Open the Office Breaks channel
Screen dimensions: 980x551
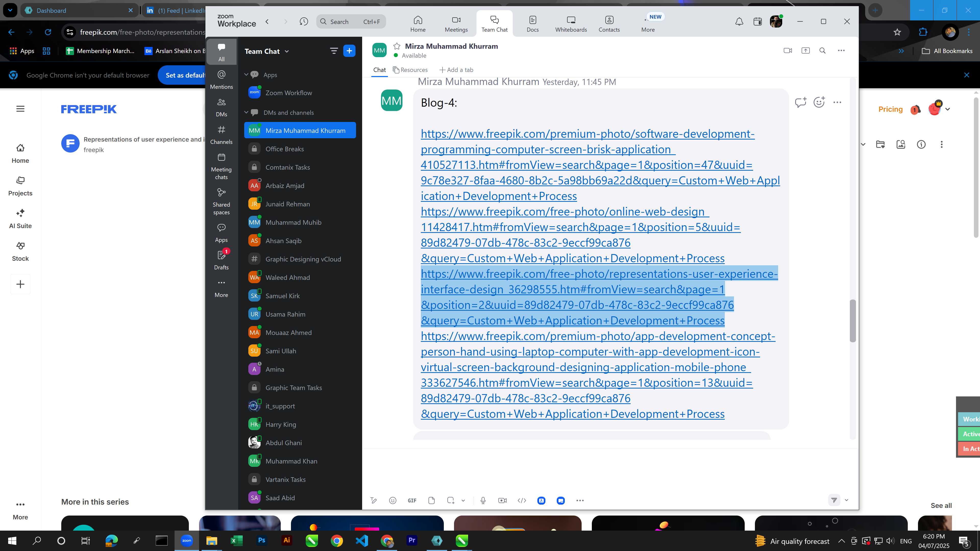coord(300,149)
